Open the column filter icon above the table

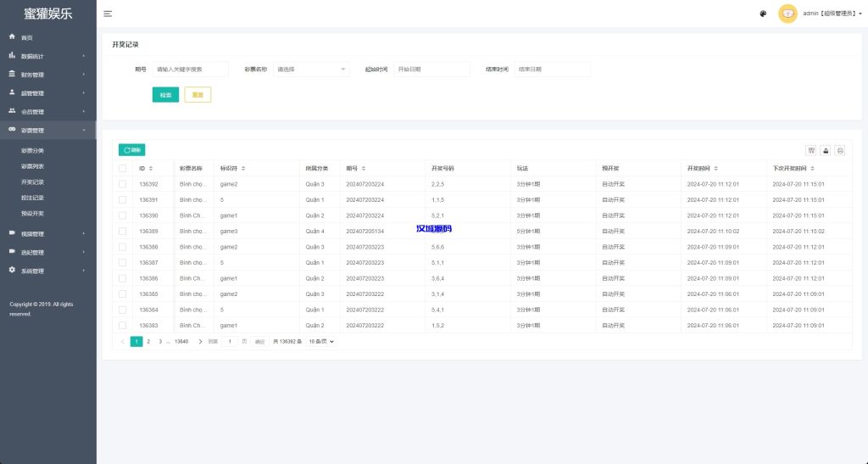click(x=811, y=150)
